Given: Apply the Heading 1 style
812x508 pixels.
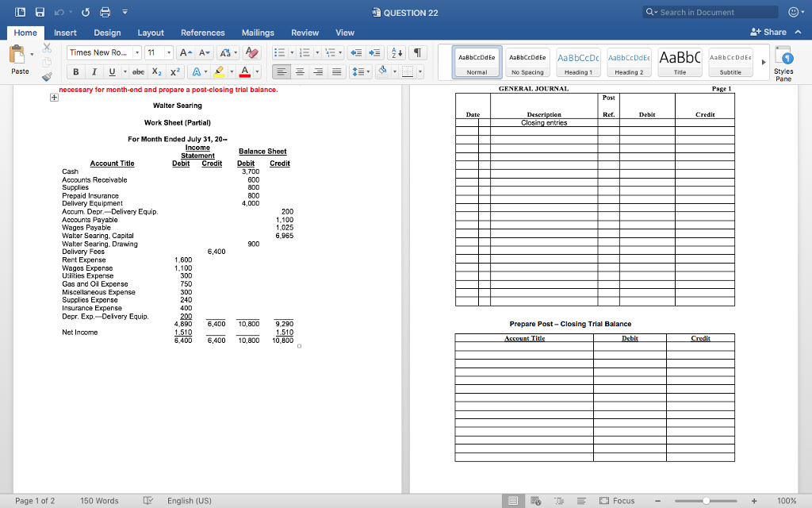Looking at the screenshot, I should point(576,60).
